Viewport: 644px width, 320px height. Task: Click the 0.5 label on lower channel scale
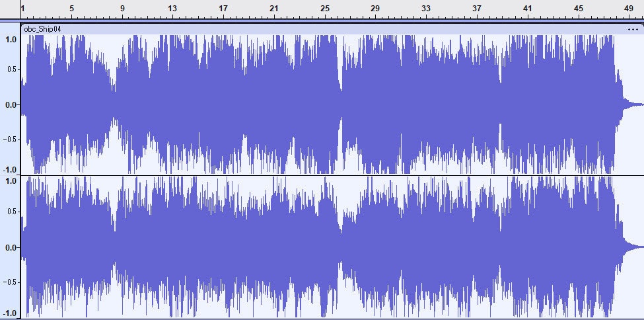point(11,212)
